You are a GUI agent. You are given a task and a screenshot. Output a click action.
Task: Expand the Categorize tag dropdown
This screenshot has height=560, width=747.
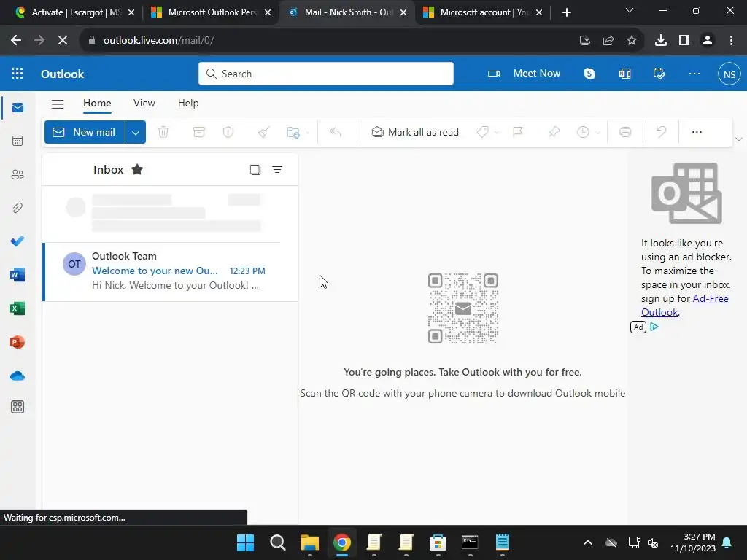[x=496, y=133]
